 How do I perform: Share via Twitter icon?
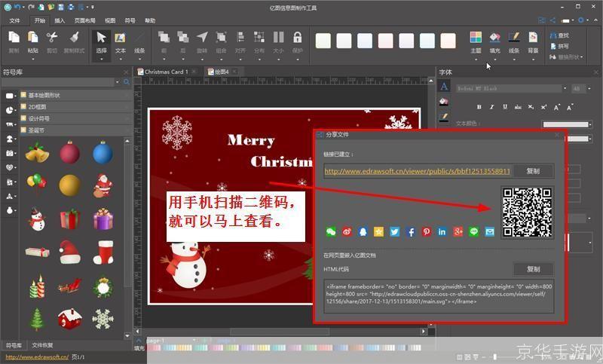[x=394, y=231]
